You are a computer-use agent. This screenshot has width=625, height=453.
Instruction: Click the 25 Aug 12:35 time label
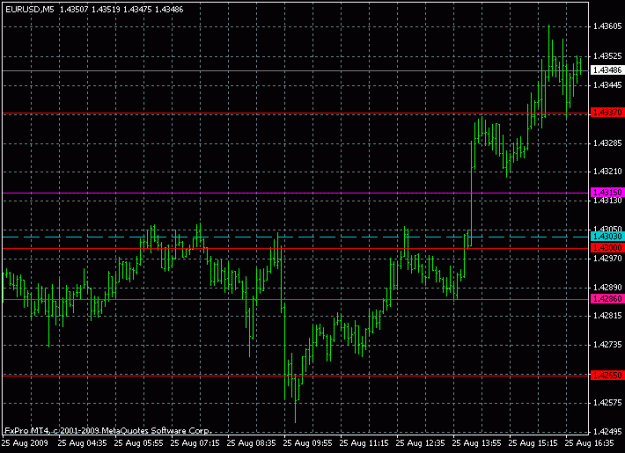pos(421,443)
